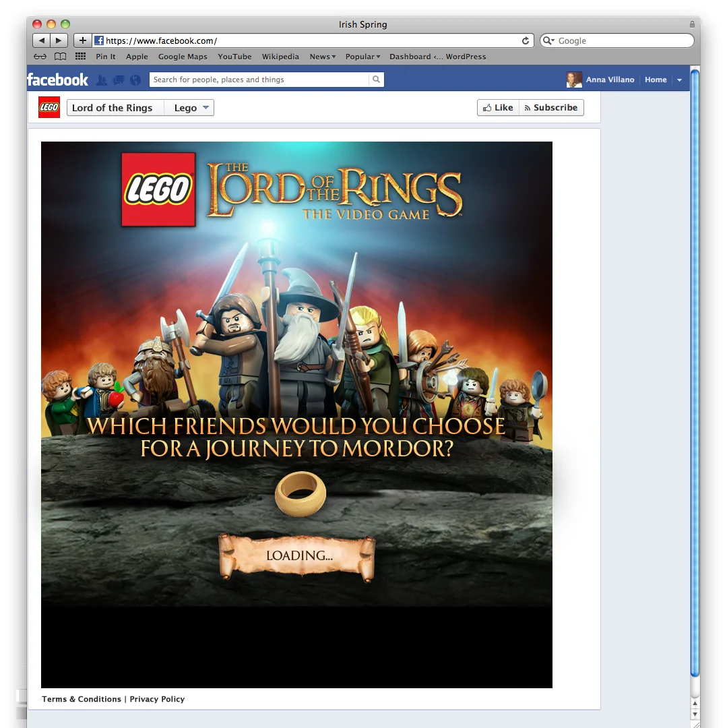Open Privacy Policy link
The image size is (727, 728).
click(x=157, y=699)
